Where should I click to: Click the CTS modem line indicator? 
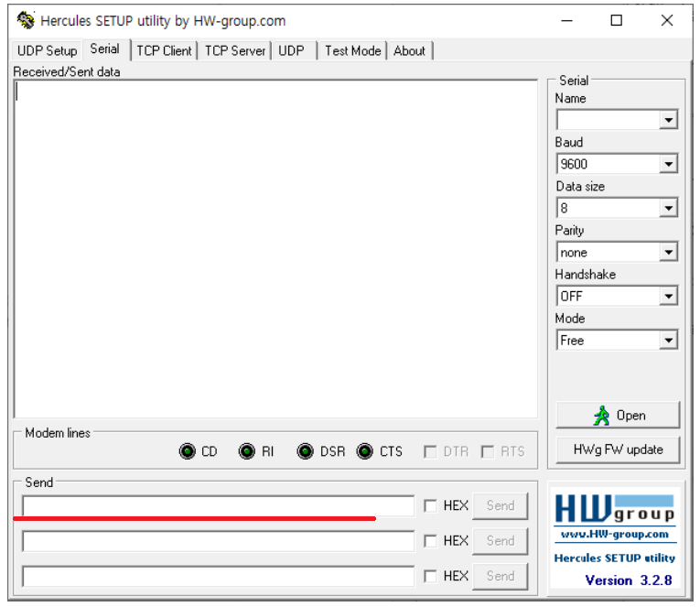click(x=364, y=451)
